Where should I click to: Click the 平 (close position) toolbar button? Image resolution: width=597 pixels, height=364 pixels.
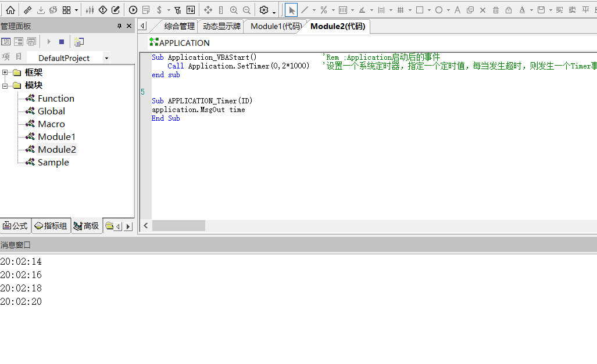pos(585,10)
